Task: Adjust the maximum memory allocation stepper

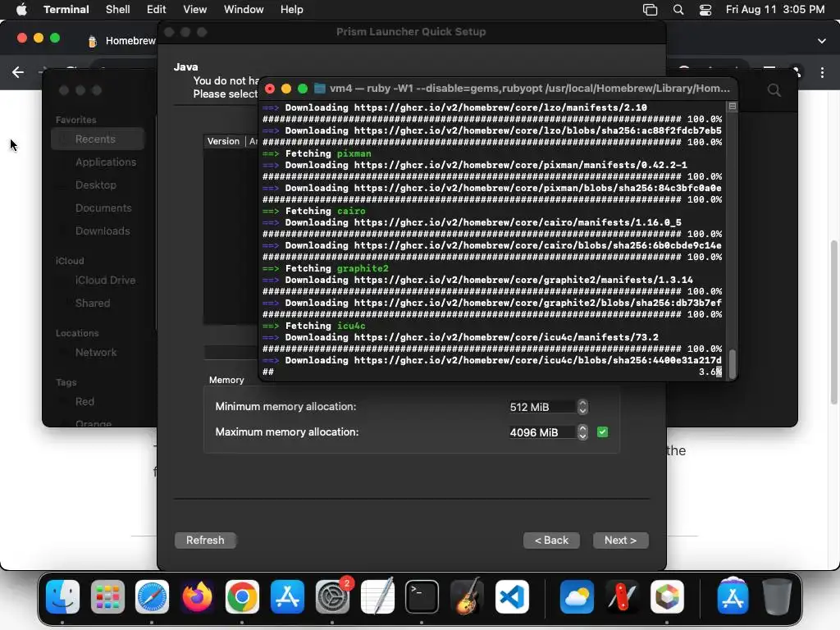Action: pyautogui.click(x=582, y=431)
